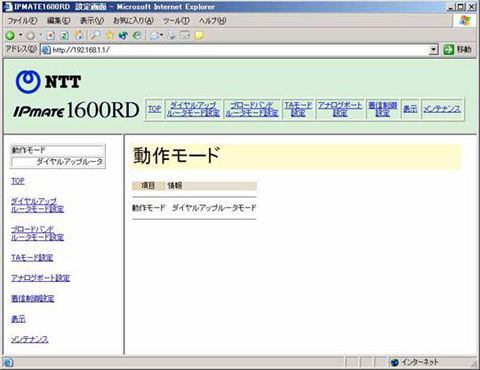The width and height of the screenshot is (480, 370).
Task: Click the green Back arrow button
Action: (x=10, y=35)
